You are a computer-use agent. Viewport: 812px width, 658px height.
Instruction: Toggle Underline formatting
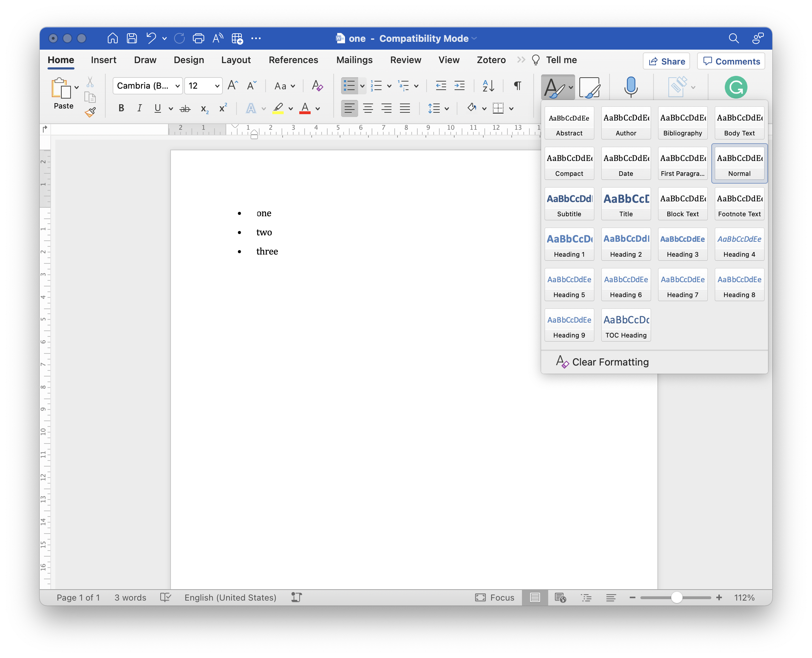tap(158, 108)
